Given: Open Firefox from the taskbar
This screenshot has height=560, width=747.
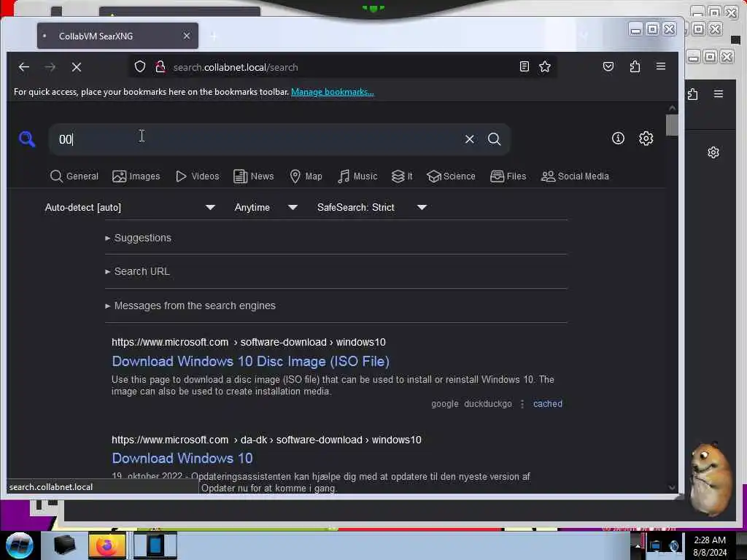Looking at the screenshot, I should coord(107,545).
